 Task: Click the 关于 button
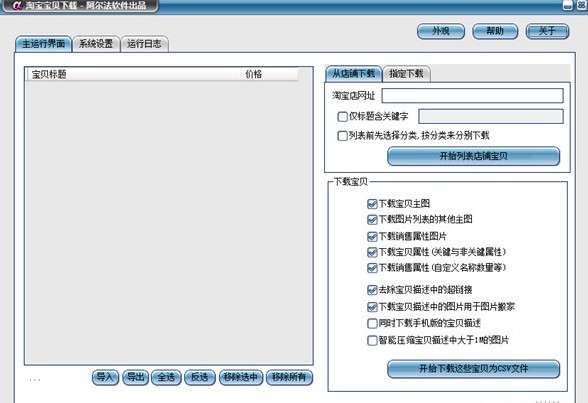tap(547, 31)
